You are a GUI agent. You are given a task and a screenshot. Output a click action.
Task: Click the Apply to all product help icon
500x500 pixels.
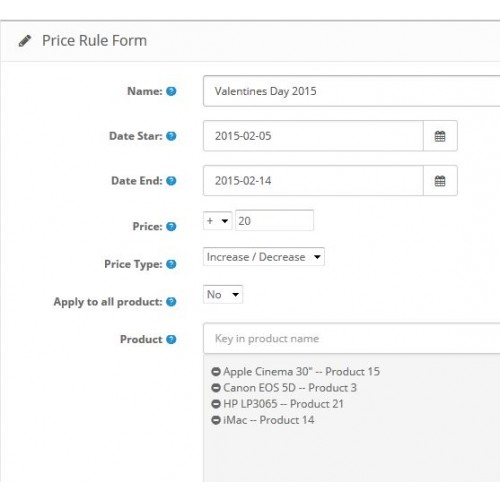171,302
